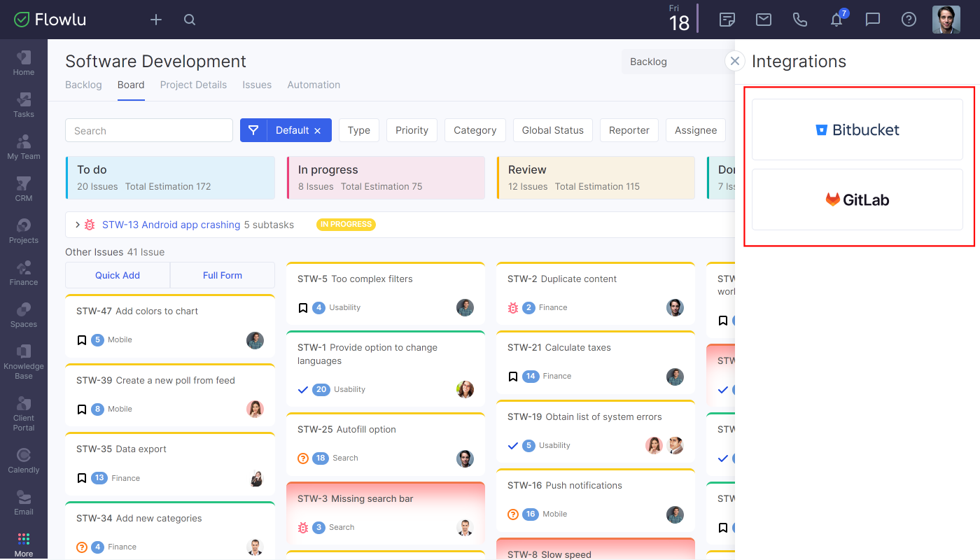Click the To do column header
The height and width of the screenshot is (560, 980).
pyautogui.click(x=170, y=178)
